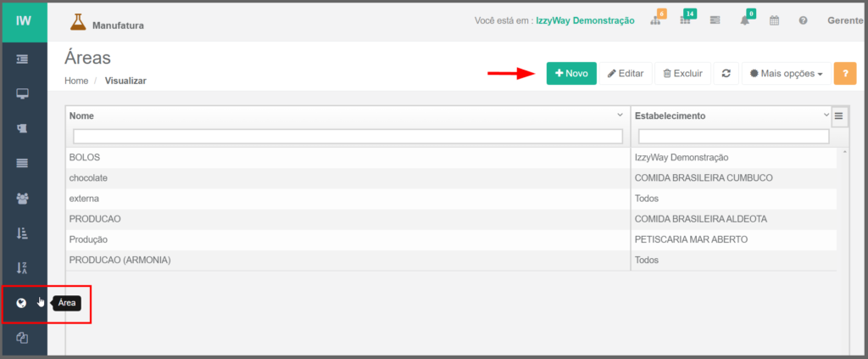Click the monitor icon in the sidebar
Screen dimensions: 868x359
pyautogui.click(x=22, y=93)
